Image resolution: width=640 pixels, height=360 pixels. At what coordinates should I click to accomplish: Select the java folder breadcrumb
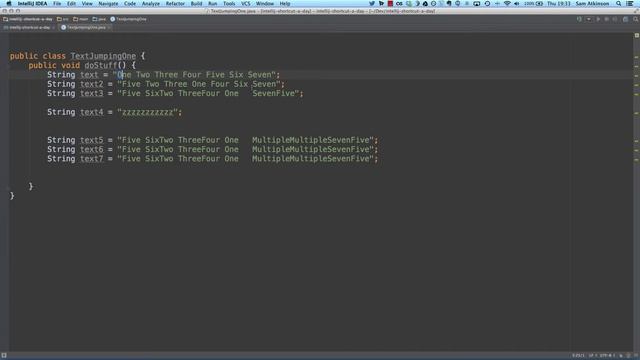pos(99,19)
